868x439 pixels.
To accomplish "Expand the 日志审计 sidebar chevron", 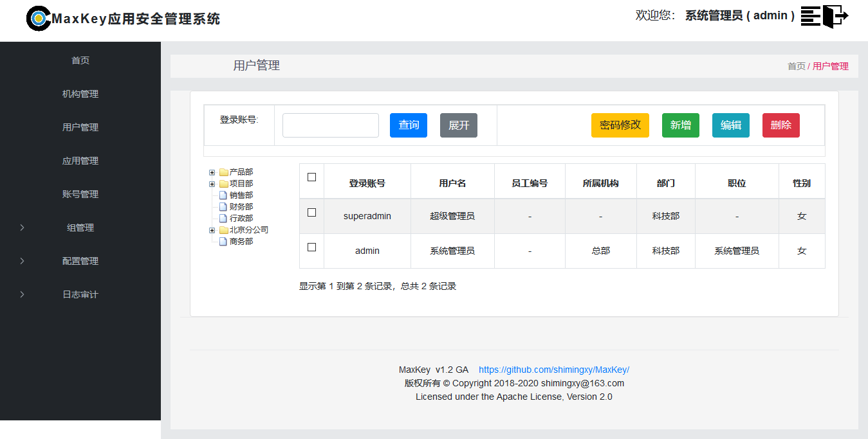I will (23, 294).
